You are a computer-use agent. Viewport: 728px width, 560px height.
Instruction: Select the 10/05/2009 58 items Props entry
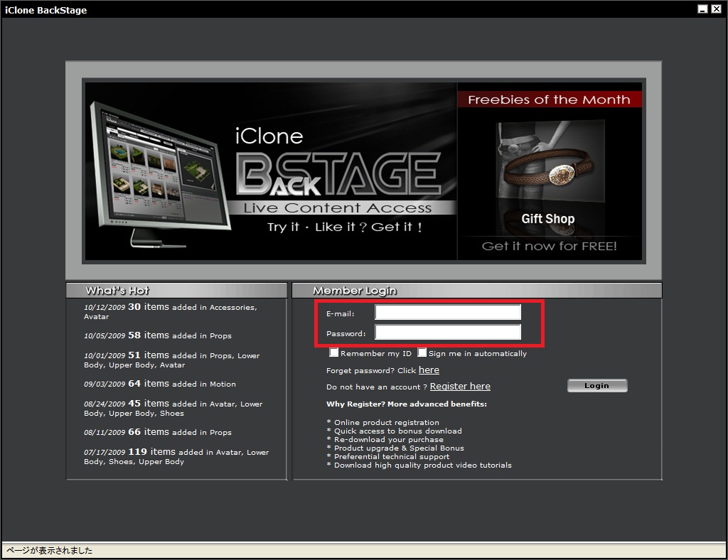point(157,335)
